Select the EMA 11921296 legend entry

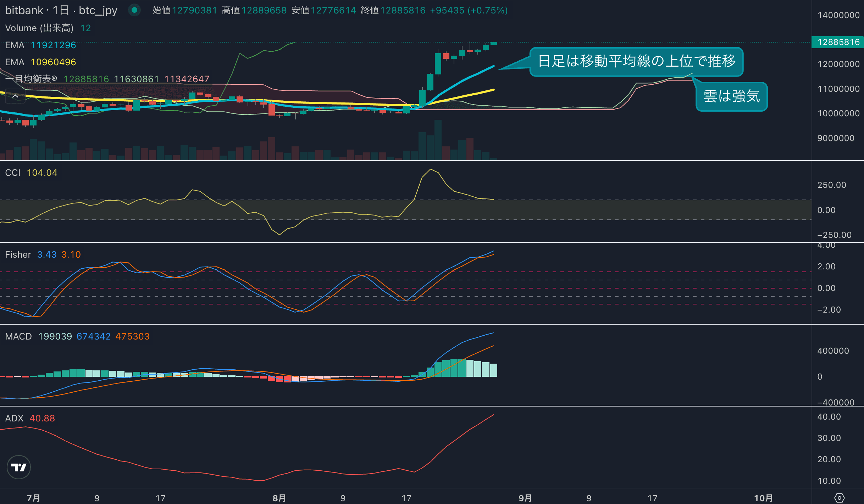(x=40, y=45)
